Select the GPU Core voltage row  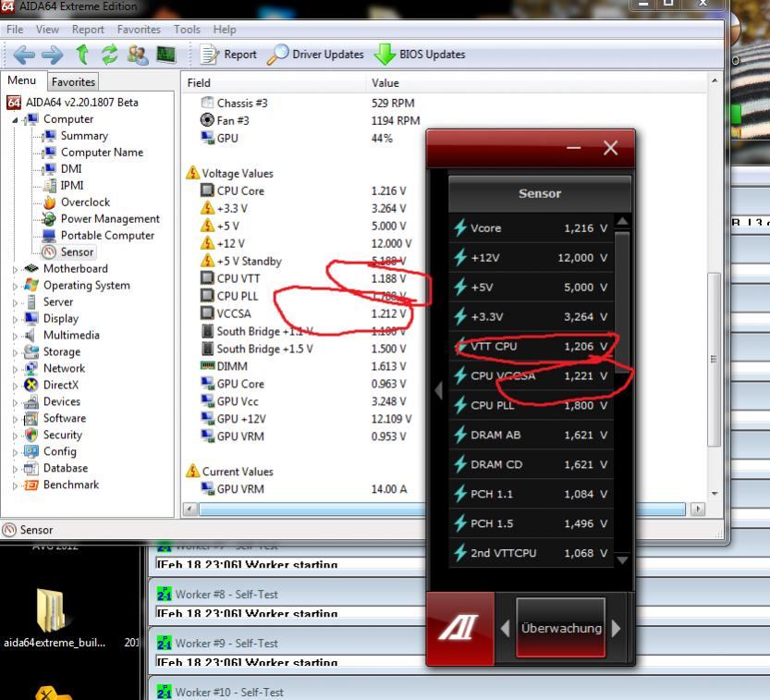[304, 384]
